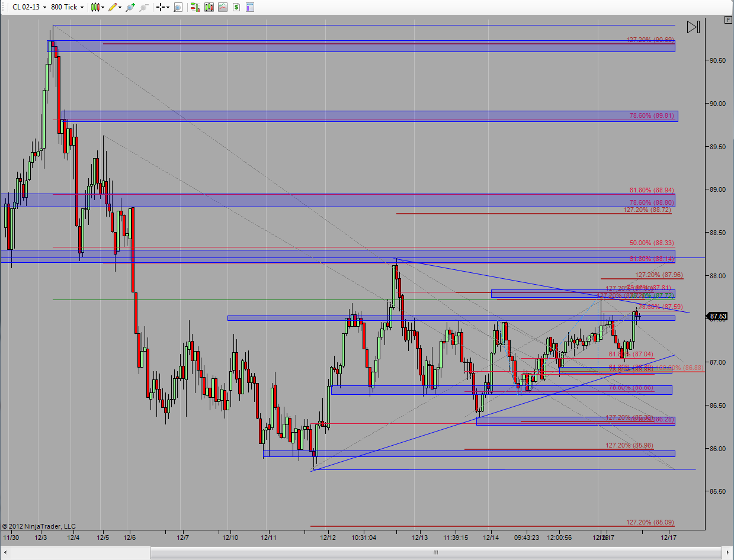Viewport: 734px width, 560px height.
Task: Click the horizontal scrollbar thumb
Action: [437, 552]
